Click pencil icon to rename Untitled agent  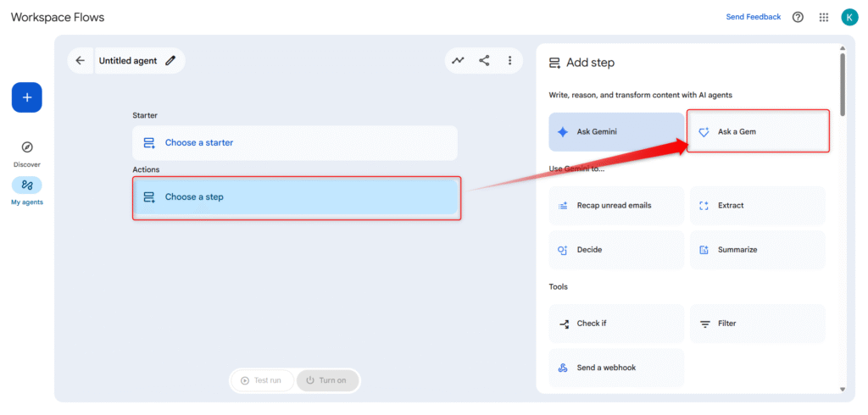pyautogui.click(x=170, y=61)
